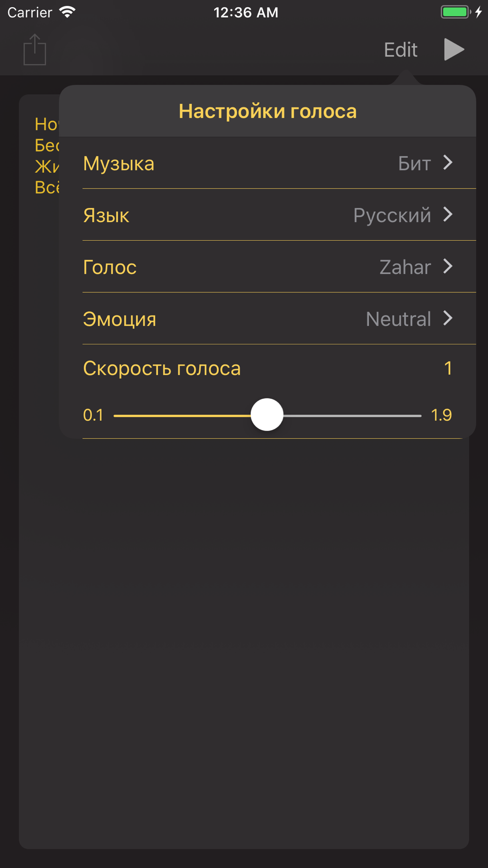Tap the share icon
This screenshot has height=868, width=488.
coord(35,50)
